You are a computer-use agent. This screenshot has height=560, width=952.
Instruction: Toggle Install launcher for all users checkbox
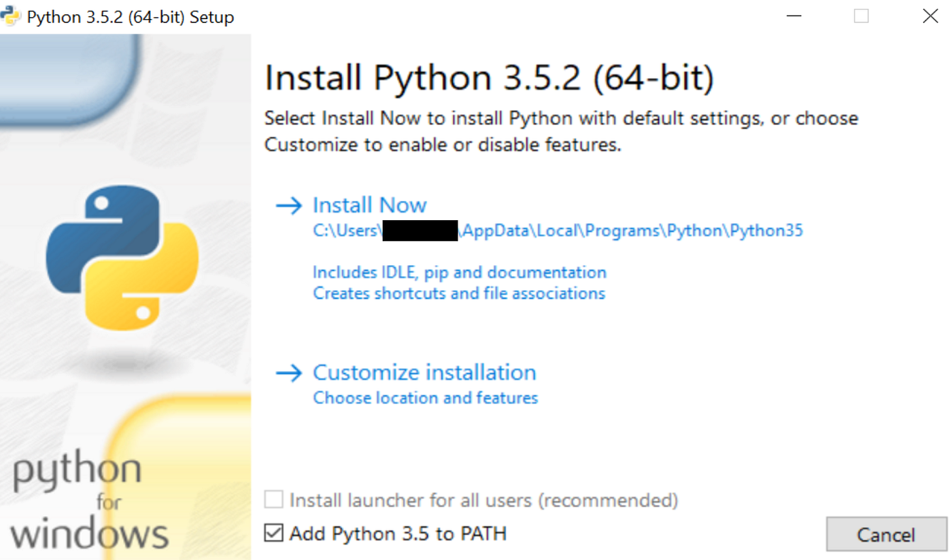(x=274, y=500)
